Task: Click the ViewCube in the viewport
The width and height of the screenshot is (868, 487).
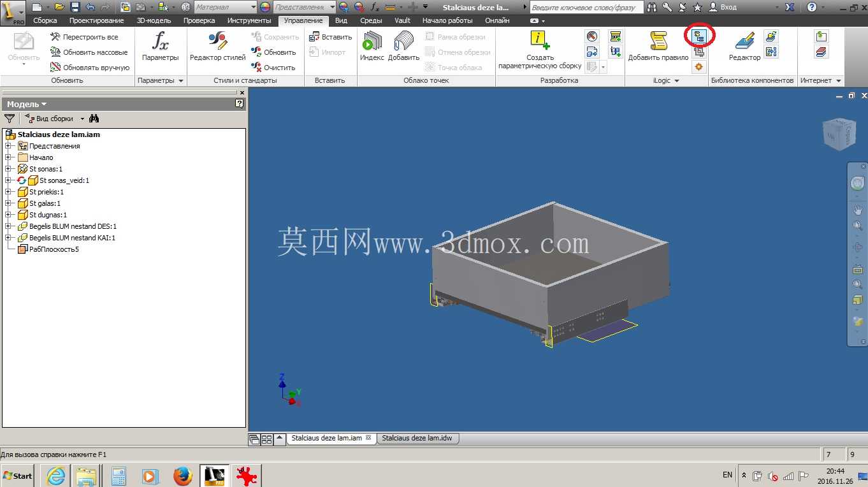Action: coord(838,134)
